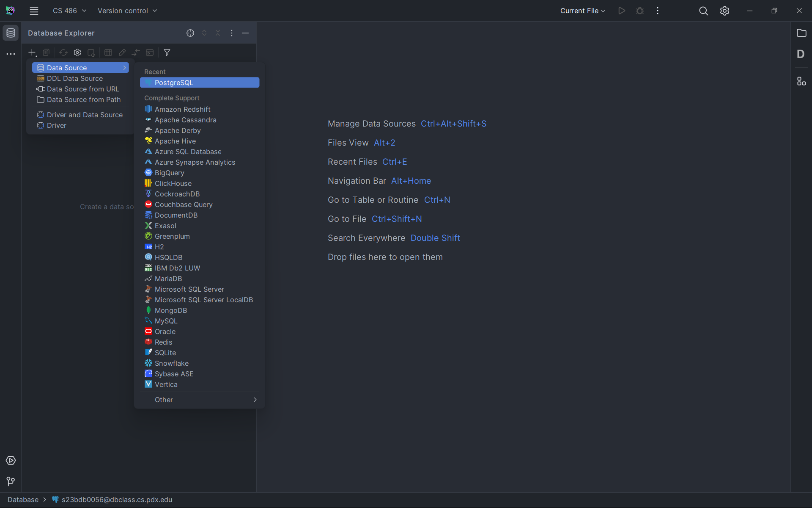Open the Version control dropdown
Viewport: 812px width, 508px height.
point(127,11)
